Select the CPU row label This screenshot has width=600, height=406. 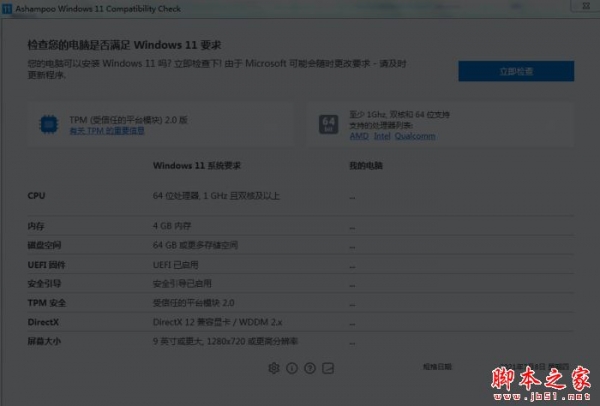pos(36,196)
